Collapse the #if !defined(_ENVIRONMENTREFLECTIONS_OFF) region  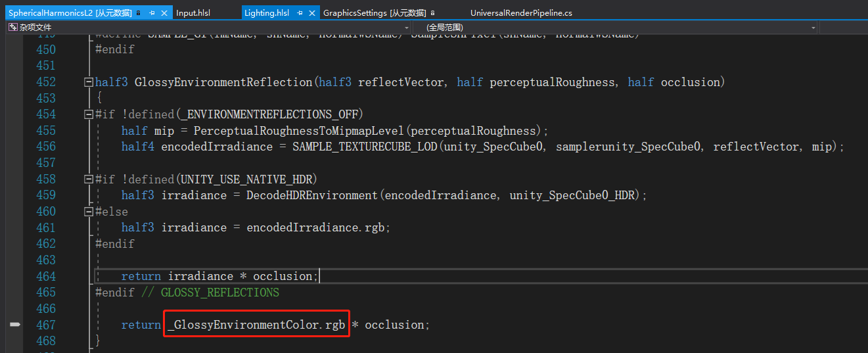pos(89,114)
